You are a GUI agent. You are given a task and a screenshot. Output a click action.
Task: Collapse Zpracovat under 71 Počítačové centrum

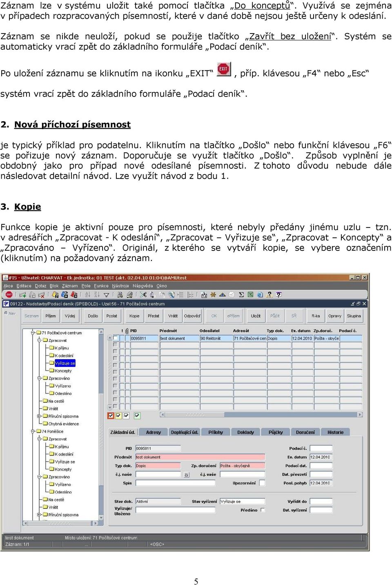tap(40, 340)
